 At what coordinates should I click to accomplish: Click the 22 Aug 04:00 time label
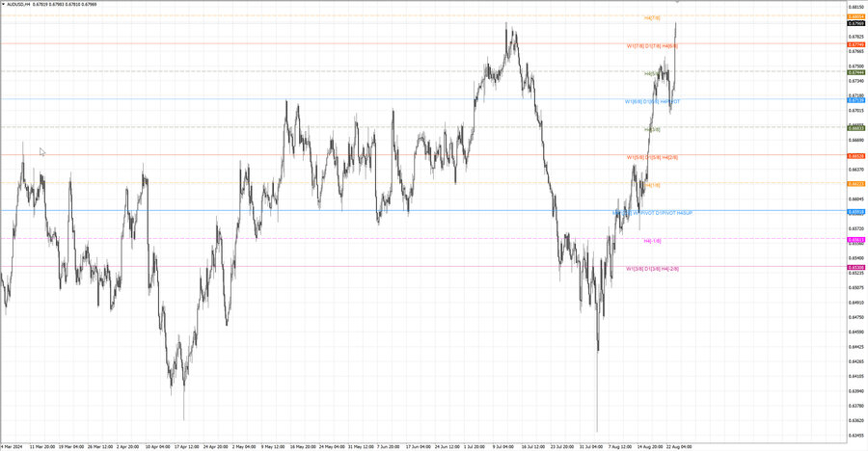(679, 446)
